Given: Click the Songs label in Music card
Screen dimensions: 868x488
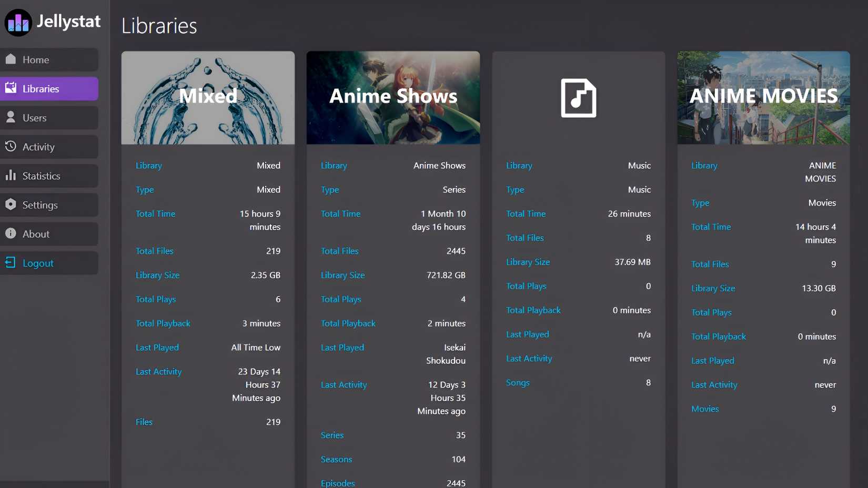Looking at the screenshot, I should [x=518, y=382].
